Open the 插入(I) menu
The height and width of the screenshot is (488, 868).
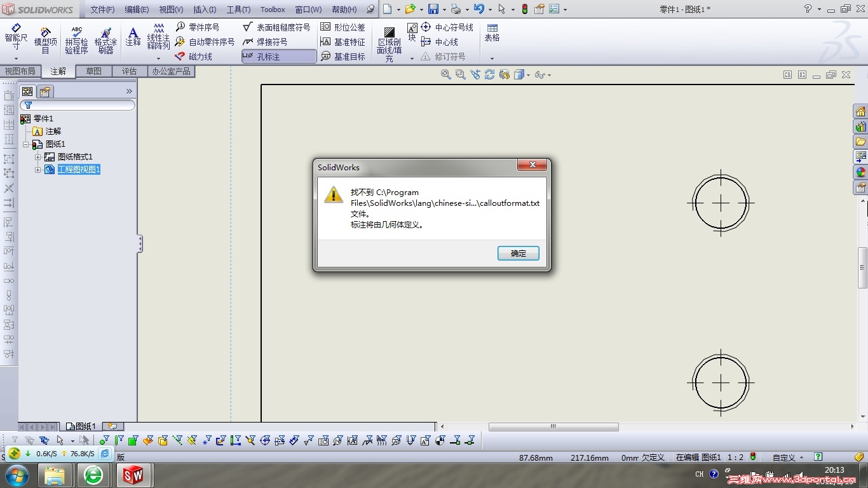click(x=205, y=10)
